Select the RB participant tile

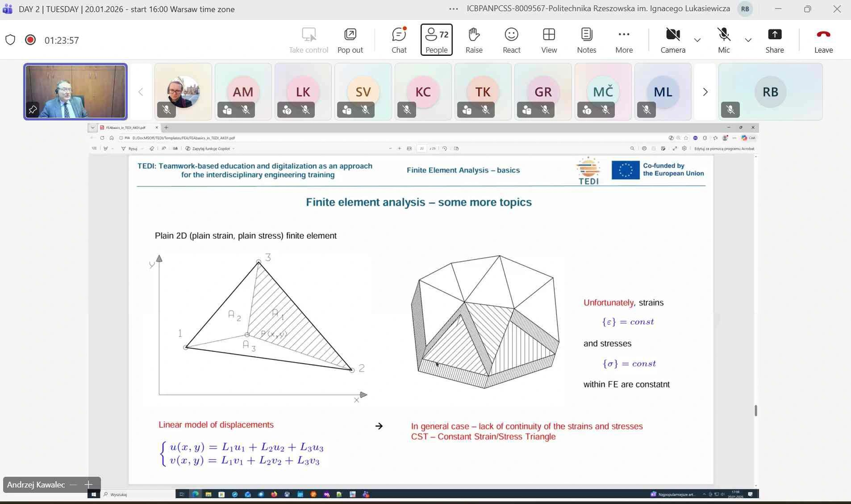[x=770, y=91]
